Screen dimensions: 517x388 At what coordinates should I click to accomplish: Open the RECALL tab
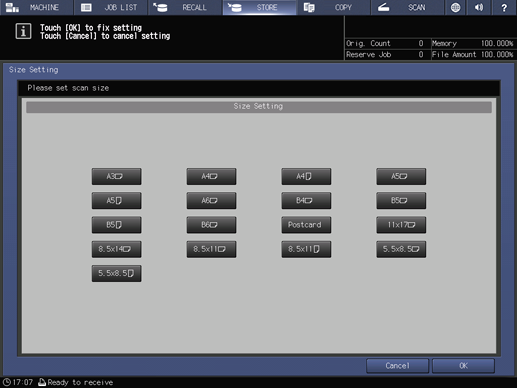(x=185, y=7)
